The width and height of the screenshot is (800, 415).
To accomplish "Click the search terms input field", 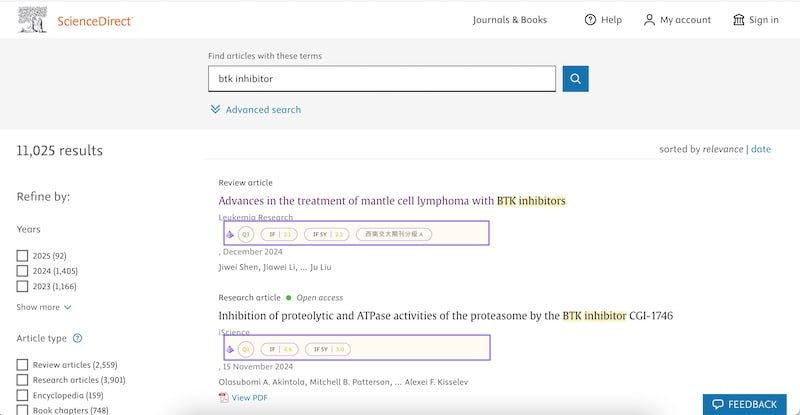I will tap(381, 79).
